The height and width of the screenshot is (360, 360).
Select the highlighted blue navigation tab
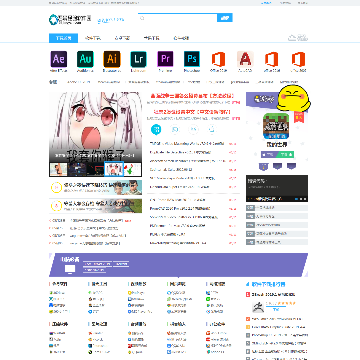click(63, 38)
